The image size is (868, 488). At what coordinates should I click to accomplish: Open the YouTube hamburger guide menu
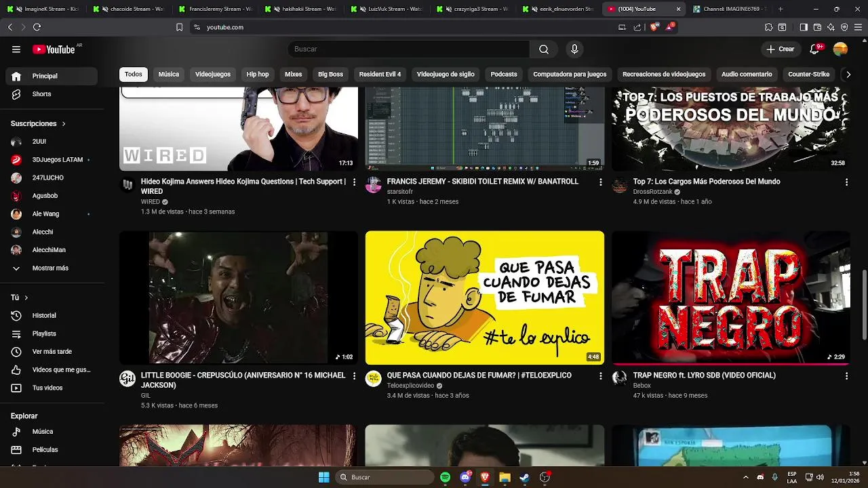(x=16, y=49)
